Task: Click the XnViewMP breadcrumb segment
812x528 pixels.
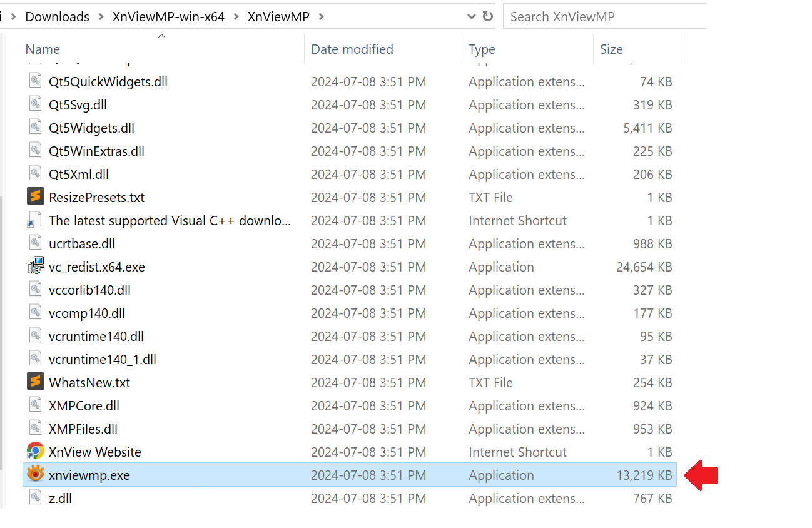Action: point(278,17)
